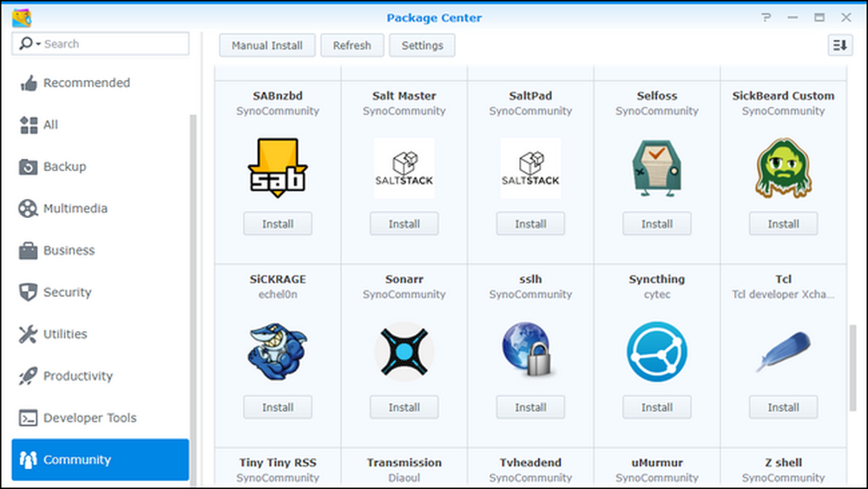Click the Recommended thumbs-up icon
Viewport: 868px width, 489px height.
click(x=29, y=83)
